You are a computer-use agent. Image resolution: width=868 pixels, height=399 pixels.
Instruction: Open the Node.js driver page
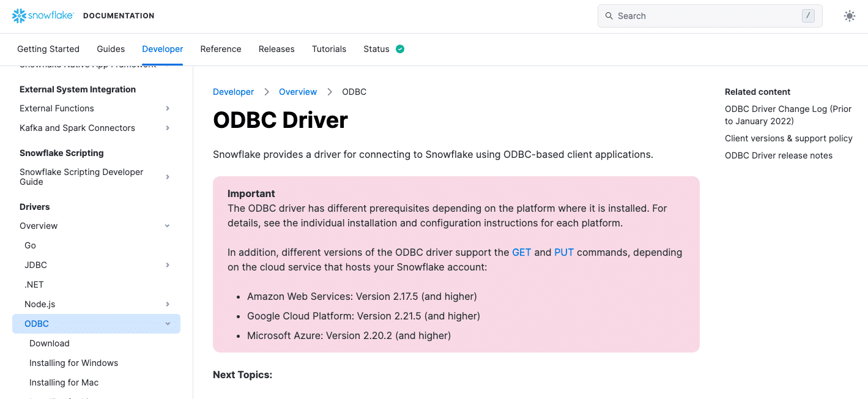[40, 304]
